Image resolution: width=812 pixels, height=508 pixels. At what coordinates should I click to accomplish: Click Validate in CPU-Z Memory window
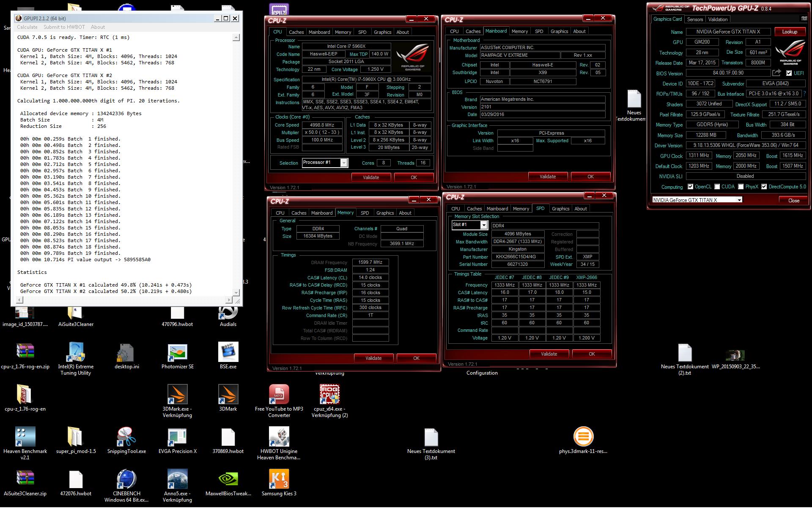click(373, 358)
